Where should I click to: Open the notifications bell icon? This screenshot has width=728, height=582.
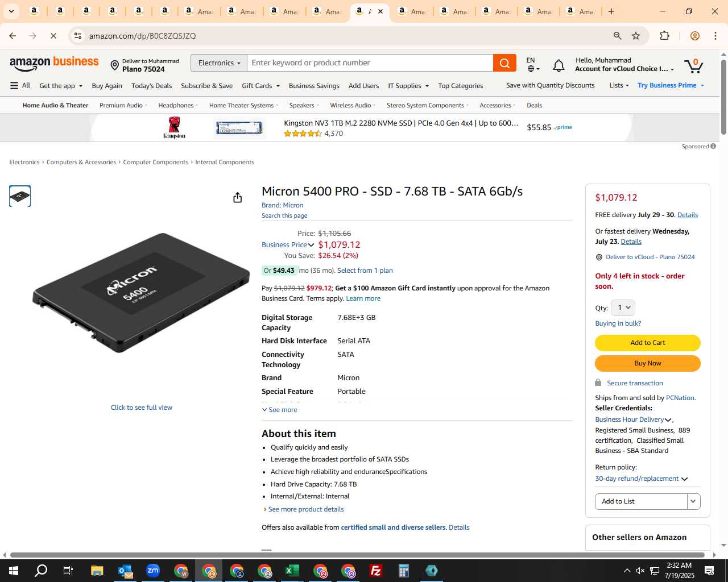click(x=559, y=66)
